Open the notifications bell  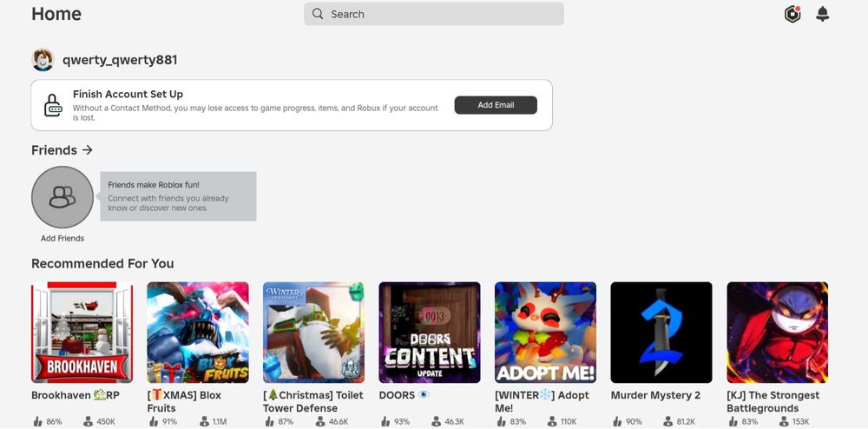823,14
